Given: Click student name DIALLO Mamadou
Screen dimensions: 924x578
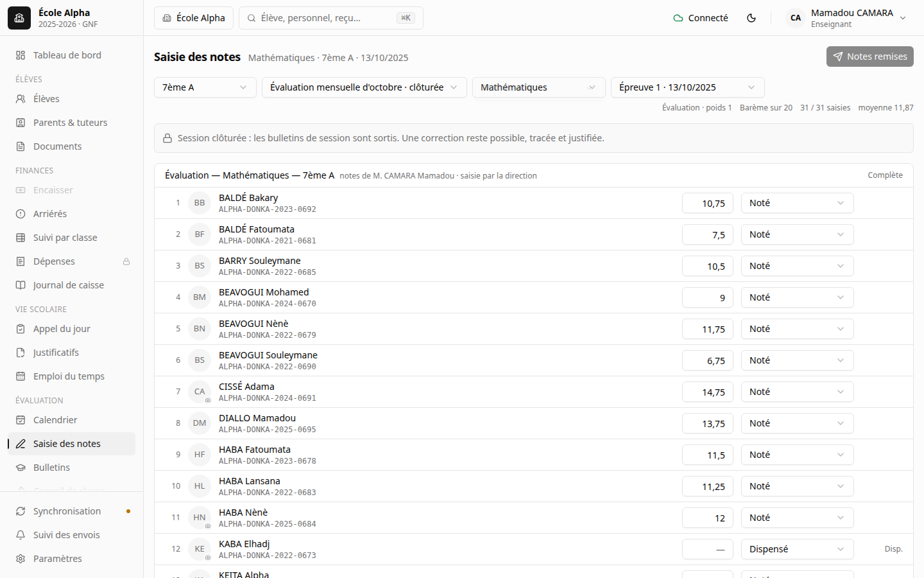Looking at the screenshot, I should tap(257, 418).
